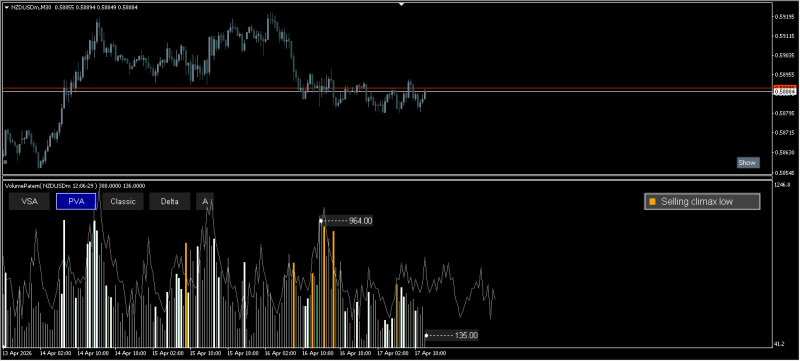Viewport: 800px width, 361px height.
Task: Click the 14 Apr 10:00 time label
Action: click(x=92, y=353)
